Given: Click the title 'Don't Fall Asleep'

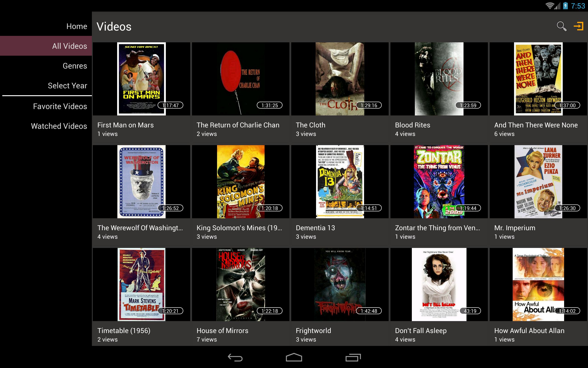Looking at the screenshot, I should click(x=421, y=331).
